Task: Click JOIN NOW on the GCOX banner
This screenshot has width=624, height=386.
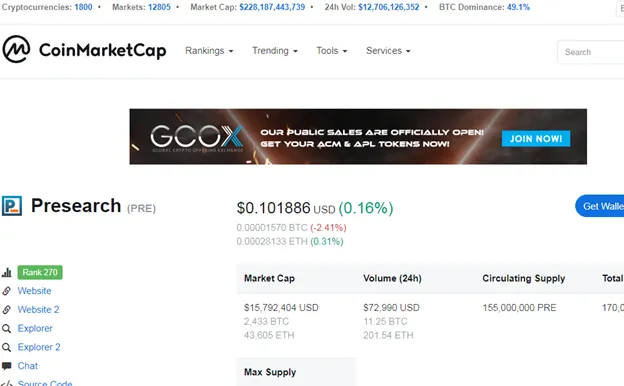Action: pos(536,138)
